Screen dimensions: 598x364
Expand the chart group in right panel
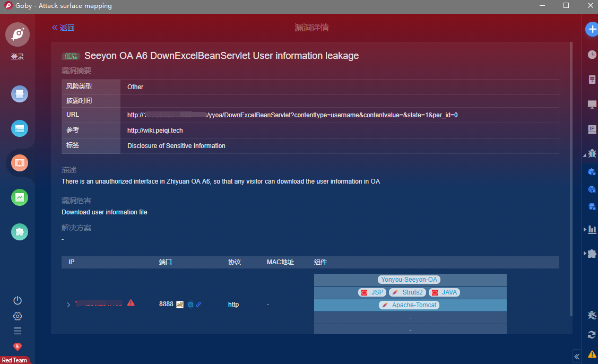[x=591, y=229]
